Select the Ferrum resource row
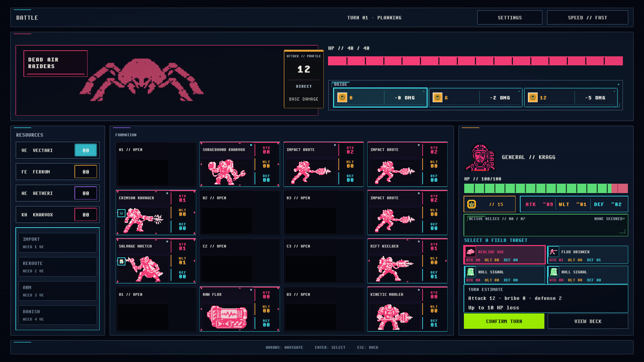This screenshot has height=362, width=644. (58, 172)
